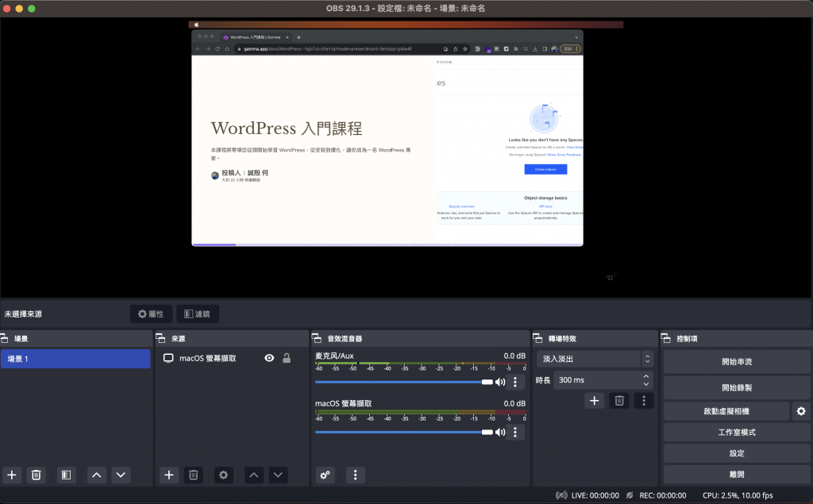813x504 pixels.
Task: Undock the 轉場特效 panel icon
Action: coord(538,339)
